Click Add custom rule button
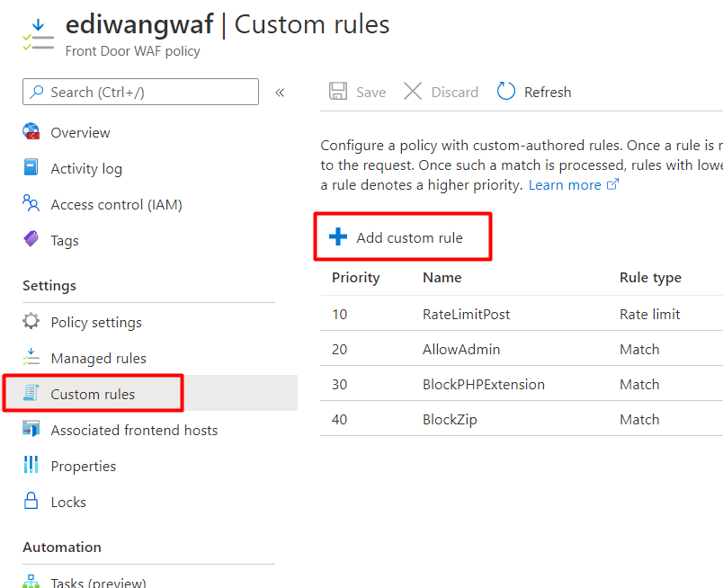Screen dimensions: 723x588 click(x=403, y=237)
